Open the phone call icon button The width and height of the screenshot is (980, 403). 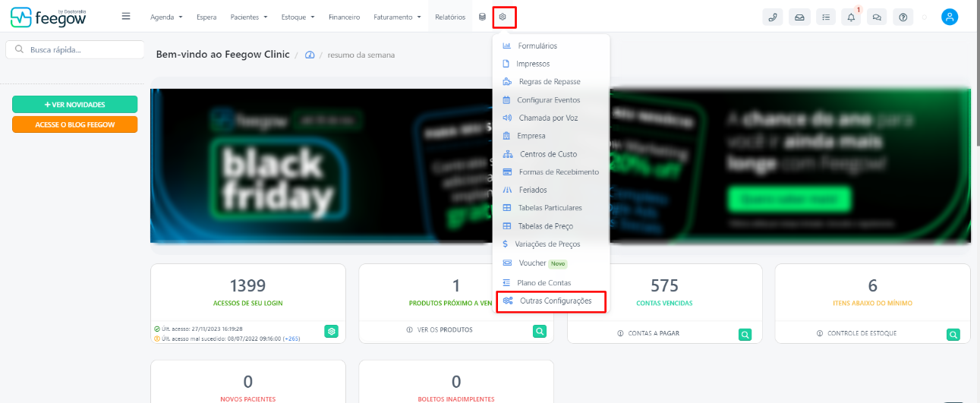click(x=773, y=17)
